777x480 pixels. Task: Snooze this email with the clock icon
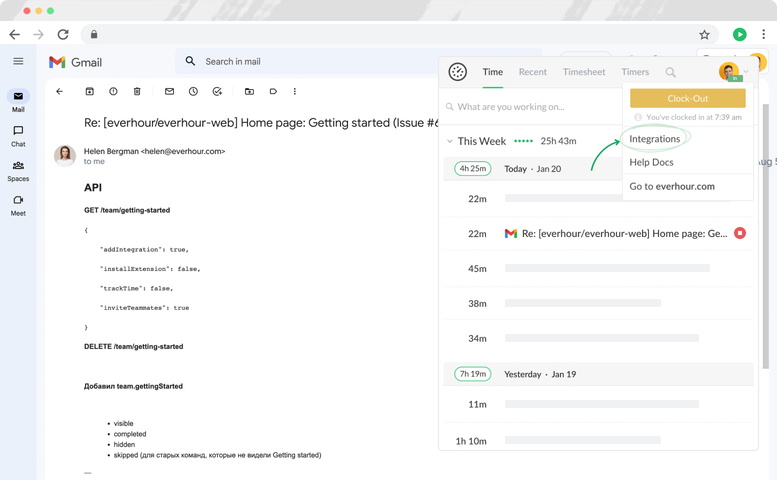pos(193,91)
